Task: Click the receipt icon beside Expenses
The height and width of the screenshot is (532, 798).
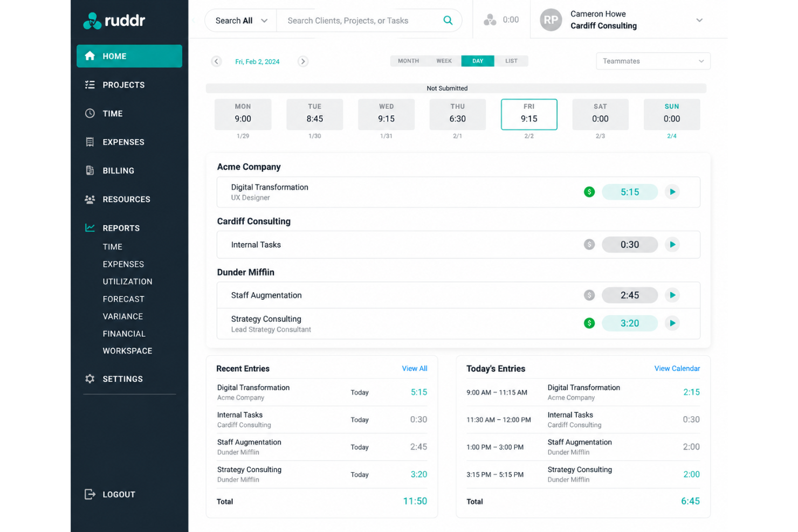Action: [x=90, y=142]
